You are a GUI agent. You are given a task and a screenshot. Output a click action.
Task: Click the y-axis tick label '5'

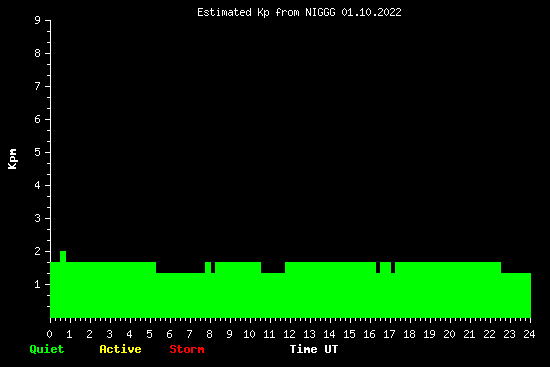click(38, 152)
